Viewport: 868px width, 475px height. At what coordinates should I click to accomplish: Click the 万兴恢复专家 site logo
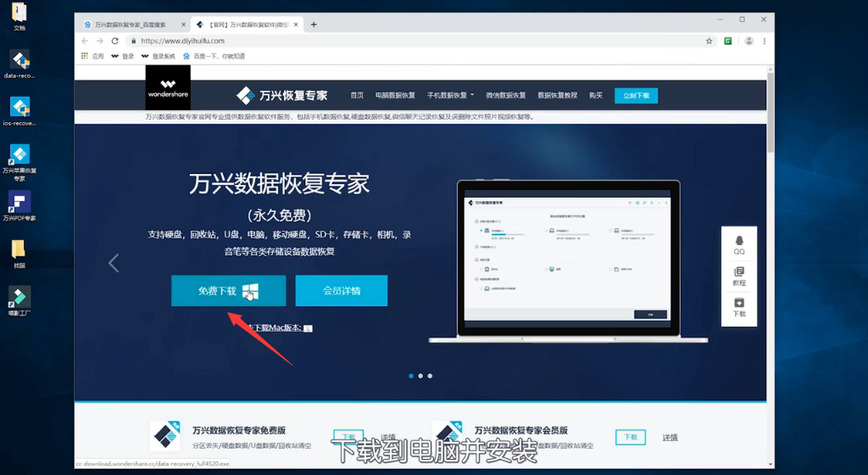[x=281, y=95]
